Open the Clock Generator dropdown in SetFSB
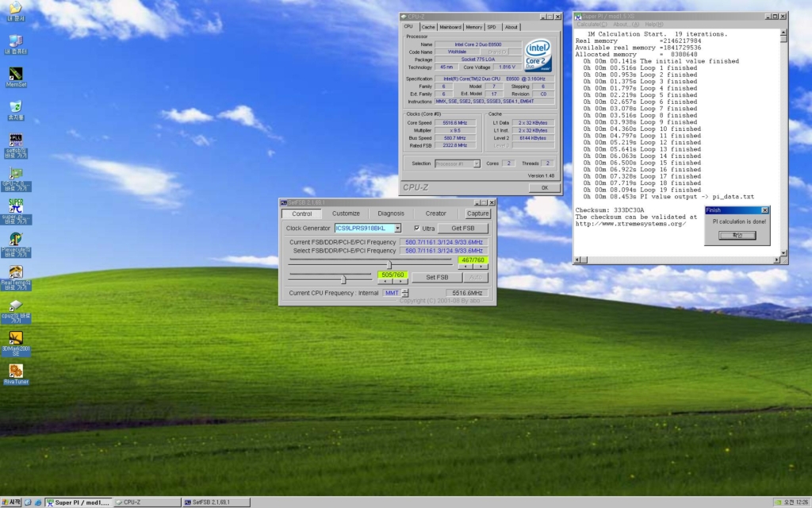The width and height of the screenshot is (812, 508). [x=397, y=228]
